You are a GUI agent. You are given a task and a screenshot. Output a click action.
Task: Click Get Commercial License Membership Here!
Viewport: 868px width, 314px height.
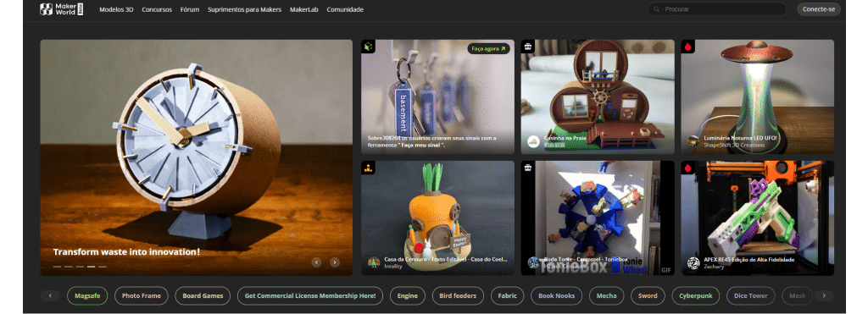pyautogui.click(x=310, y=295)
